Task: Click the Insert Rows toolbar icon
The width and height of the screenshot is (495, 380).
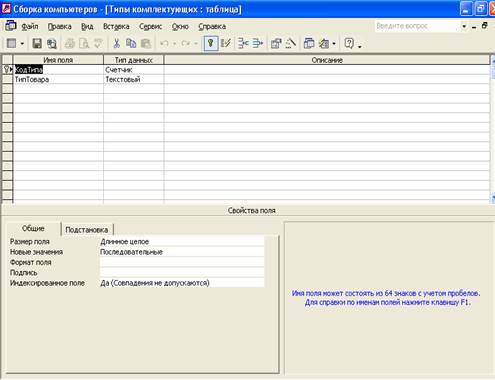Action: click(x=243, y=43)
